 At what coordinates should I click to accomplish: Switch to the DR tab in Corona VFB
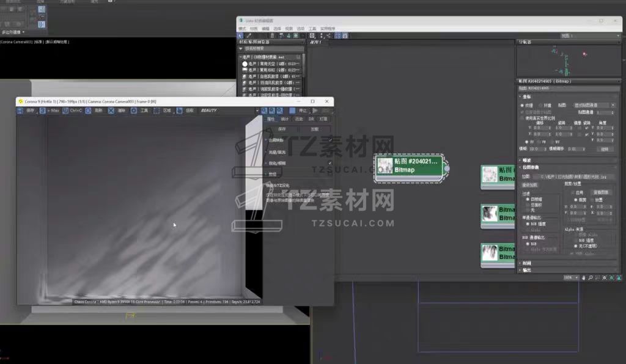click(311, 119)
